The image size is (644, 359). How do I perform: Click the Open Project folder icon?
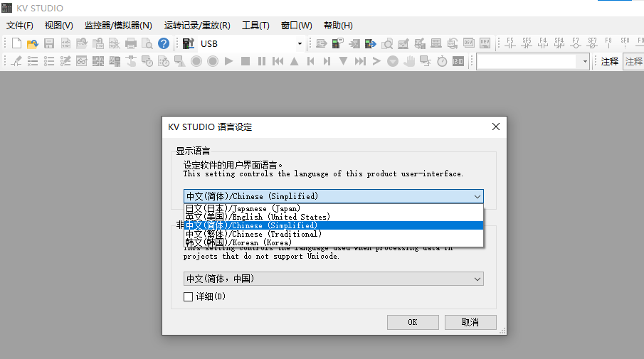click(33, 44)
